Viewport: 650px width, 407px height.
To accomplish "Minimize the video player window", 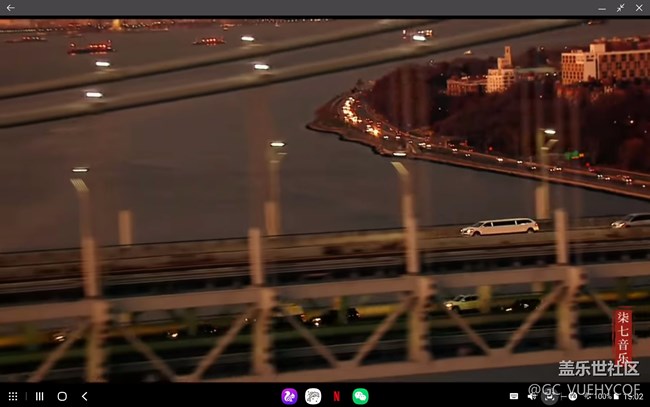I will pos(600,8).
